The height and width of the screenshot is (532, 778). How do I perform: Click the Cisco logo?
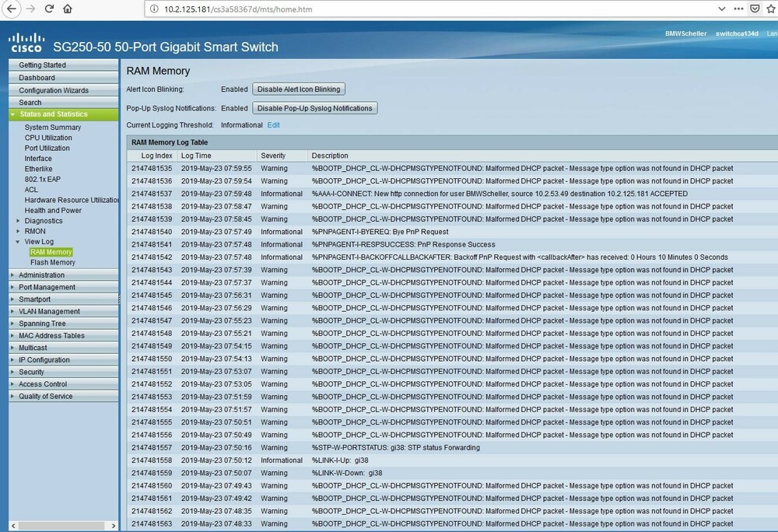pos(26,44)
